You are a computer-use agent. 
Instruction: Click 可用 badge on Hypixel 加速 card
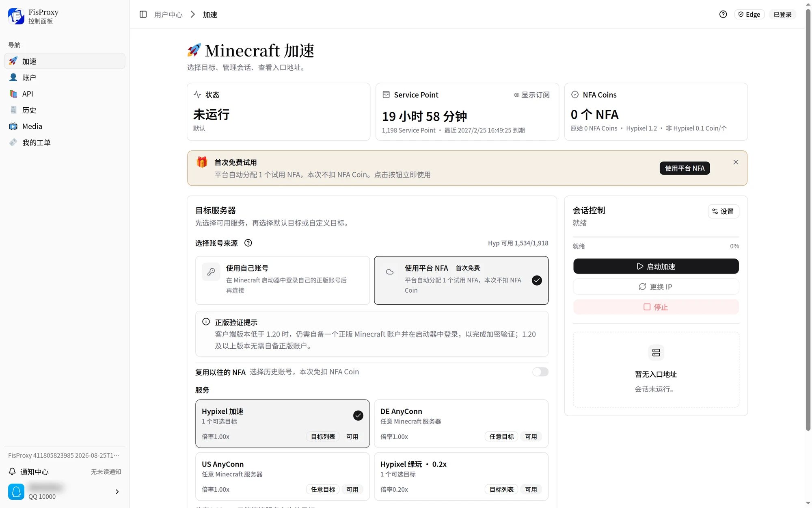(352, 436)
